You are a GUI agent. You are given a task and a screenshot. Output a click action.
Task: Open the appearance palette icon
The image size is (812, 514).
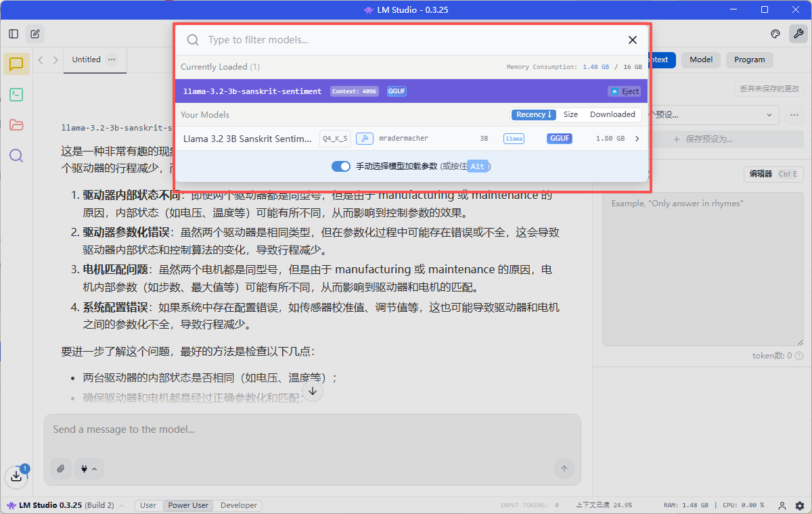pyautogui.click(x=775, y=34)
